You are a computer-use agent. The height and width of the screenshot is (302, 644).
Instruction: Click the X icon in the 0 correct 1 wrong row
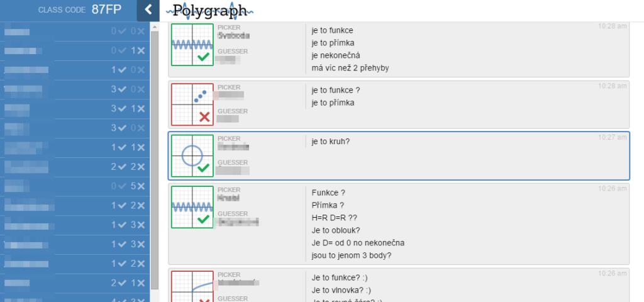[141, 50]
